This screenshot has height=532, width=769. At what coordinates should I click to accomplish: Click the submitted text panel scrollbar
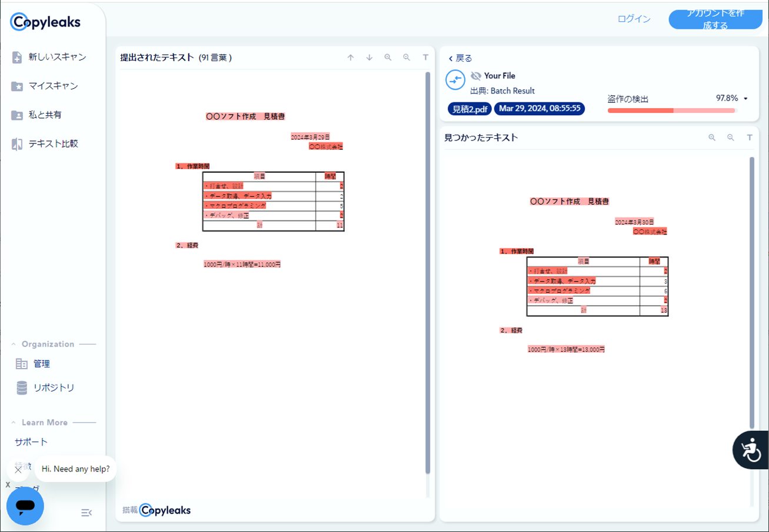tap(428, 273)
